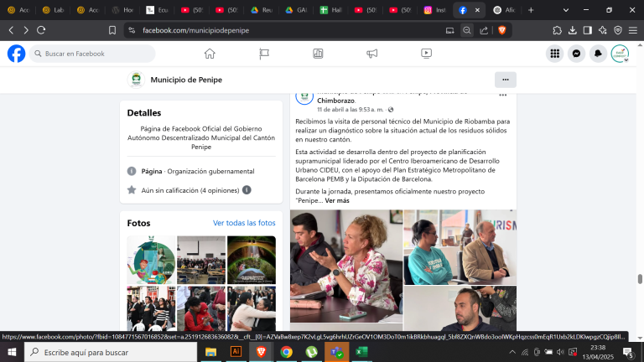This screenshot has height=362, width=644.
Task: Open the Municipio de Penipe header avatar
Action: coord(136,80)
